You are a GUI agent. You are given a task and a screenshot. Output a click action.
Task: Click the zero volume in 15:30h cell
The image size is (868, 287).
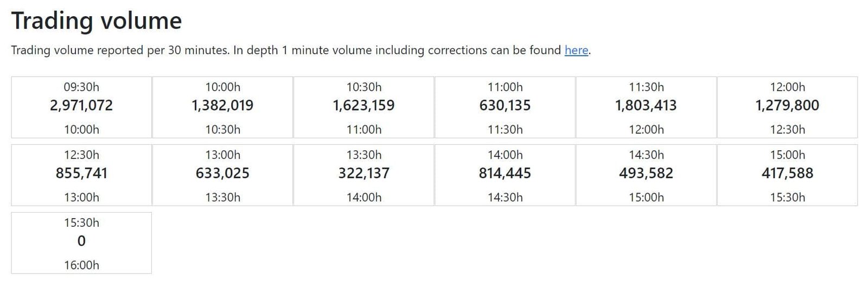click(x=81, y=241)
